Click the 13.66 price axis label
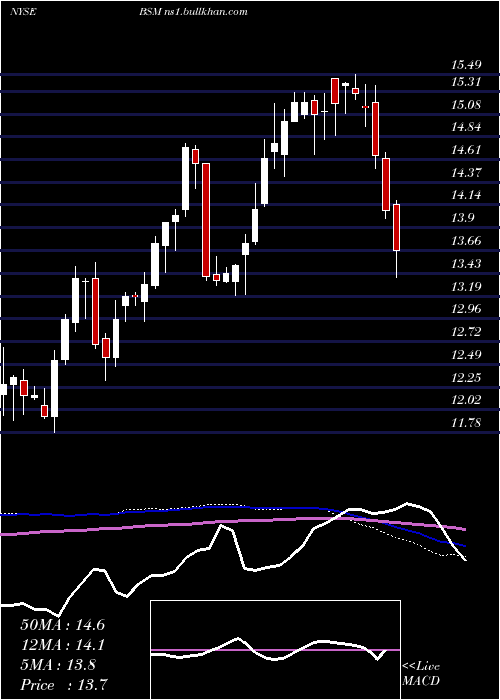The width and height of the screenshot is (500, 700). click(466, 242)
